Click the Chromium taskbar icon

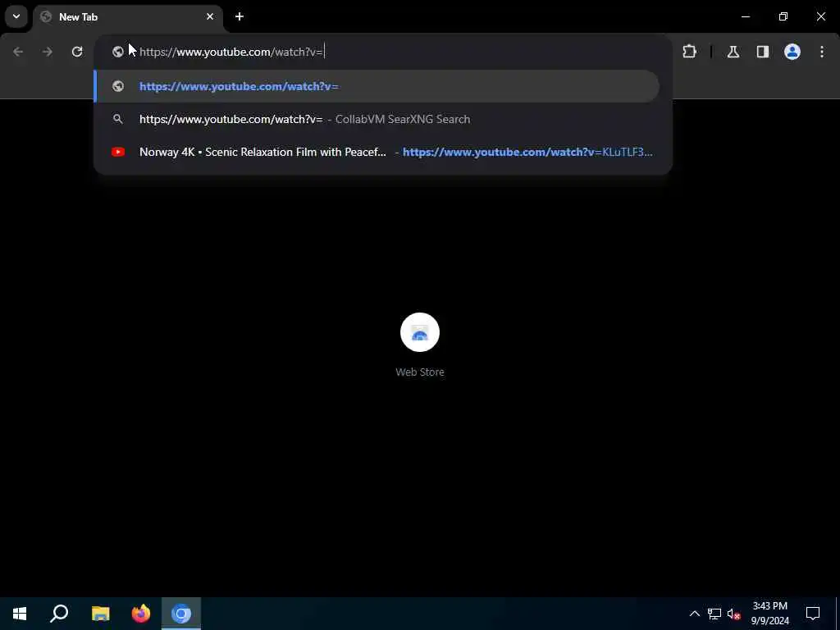coord(181,614)
